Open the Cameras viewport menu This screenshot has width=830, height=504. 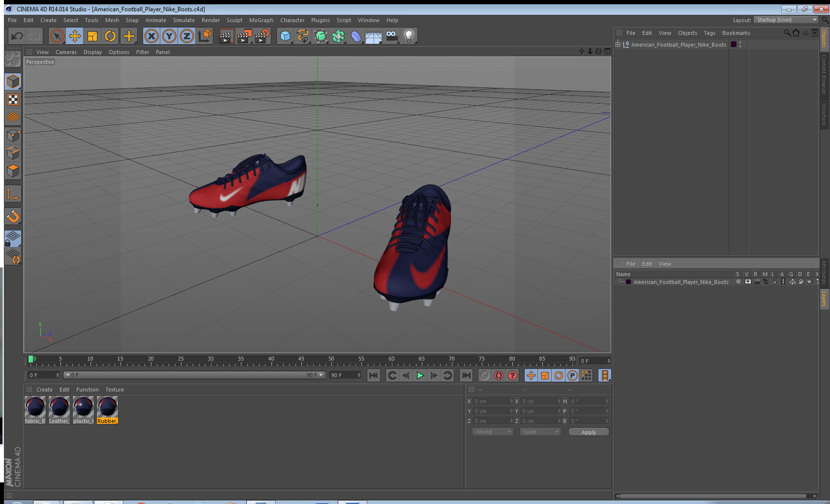pyautogui.click(x=66, y=52)
